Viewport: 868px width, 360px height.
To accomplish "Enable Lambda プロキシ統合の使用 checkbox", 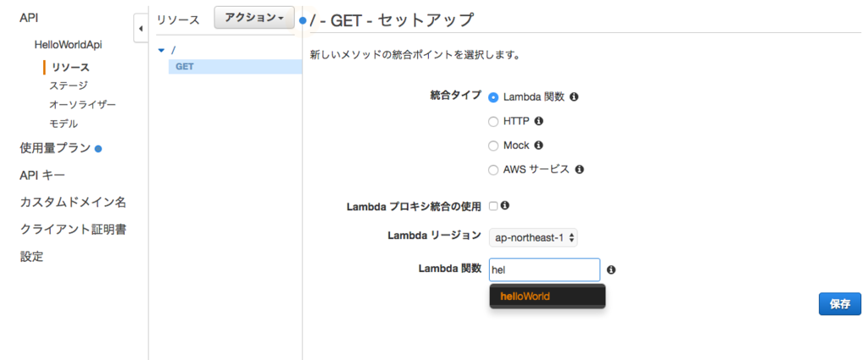I will (x=493, y=207).
